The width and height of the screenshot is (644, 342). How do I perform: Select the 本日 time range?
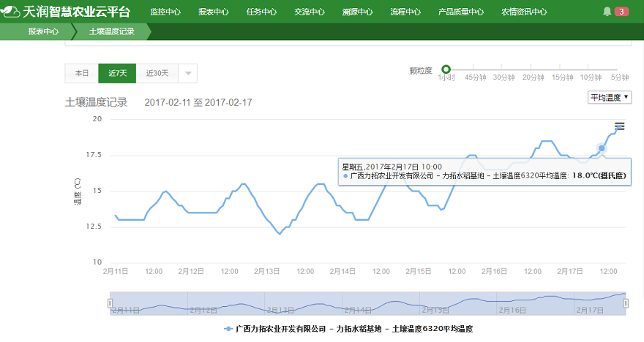tap(81, 73)
